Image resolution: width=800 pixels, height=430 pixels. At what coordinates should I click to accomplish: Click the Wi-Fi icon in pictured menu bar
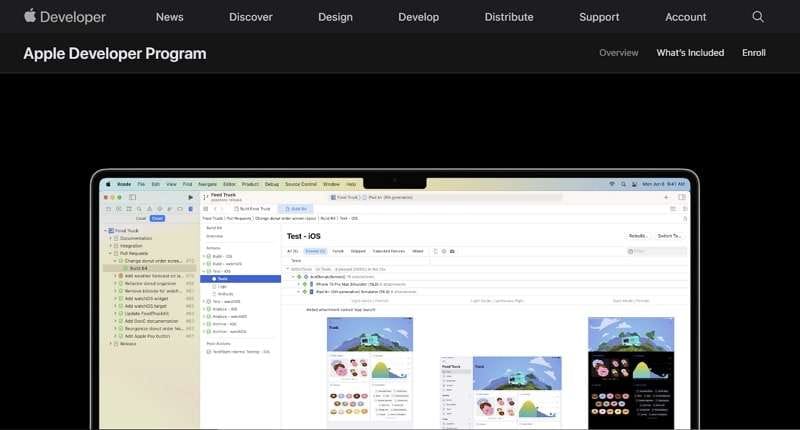click(612, 184)
